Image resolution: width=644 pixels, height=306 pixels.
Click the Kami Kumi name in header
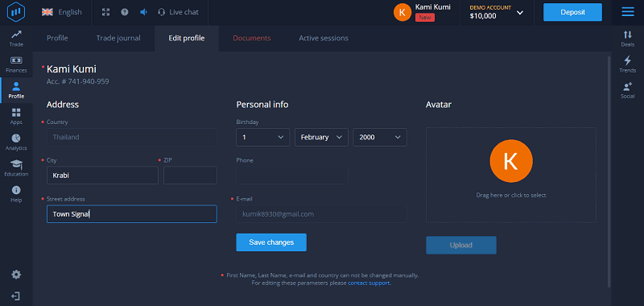432,7
